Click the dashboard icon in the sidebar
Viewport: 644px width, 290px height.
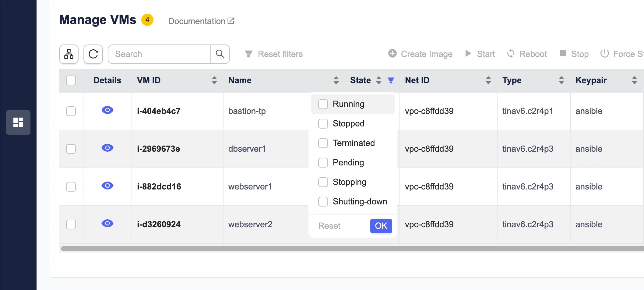[x=18, y=122]
